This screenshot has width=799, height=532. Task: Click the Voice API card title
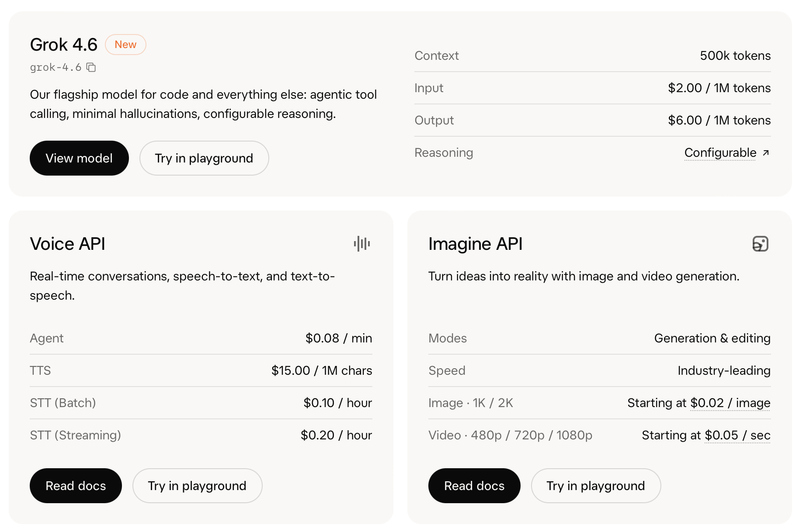[67, 244]
